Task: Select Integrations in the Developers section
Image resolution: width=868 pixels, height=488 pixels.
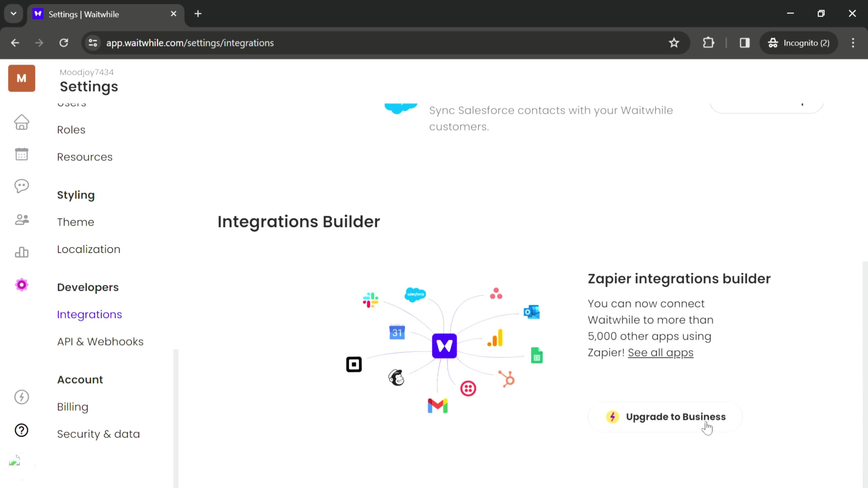Action: pyautogui.click(x=89, y=314)
